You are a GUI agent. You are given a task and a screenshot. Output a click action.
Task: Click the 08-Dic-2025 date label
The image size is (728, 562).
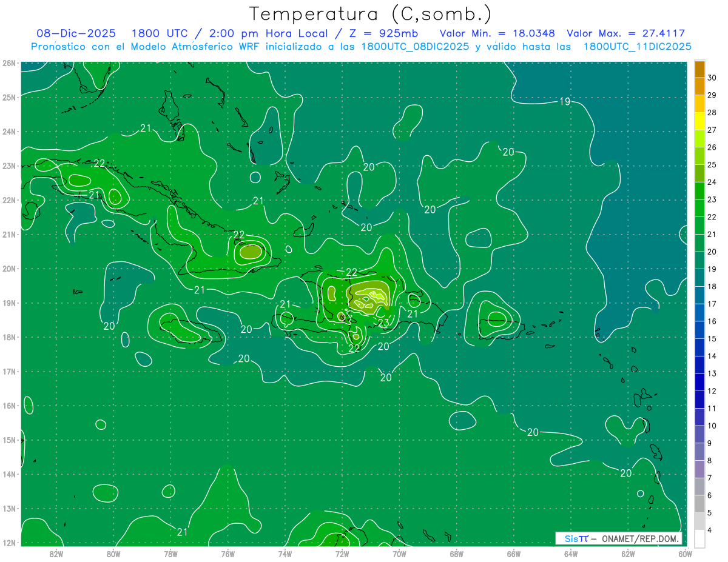tap(76, 34)
